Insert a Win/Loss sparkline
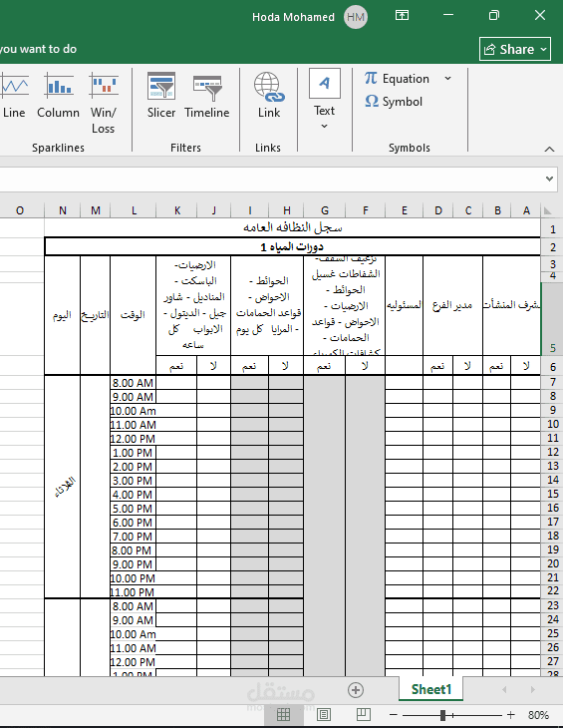 coord(104,103)
